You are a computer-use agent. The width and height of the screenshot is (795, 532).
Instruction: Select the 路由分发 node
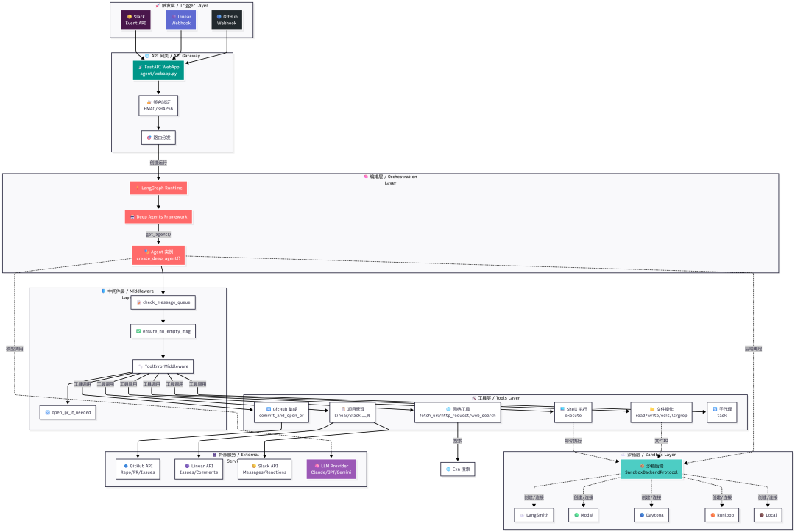click(x=158, y=138)
